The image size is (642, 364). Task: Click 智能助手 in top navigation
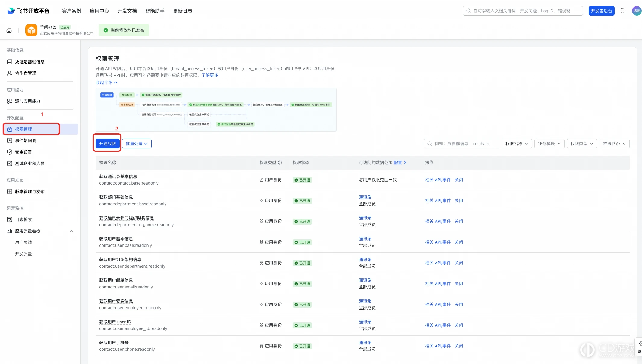pos(155,11)
